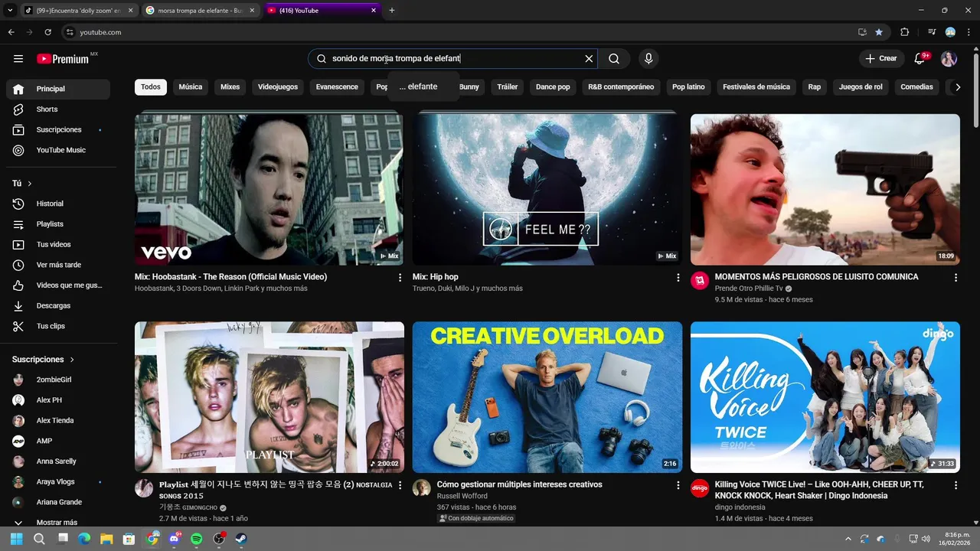Open YouTube Music link
The height and width of the screenshot is (551, 980).
(58, 150)
